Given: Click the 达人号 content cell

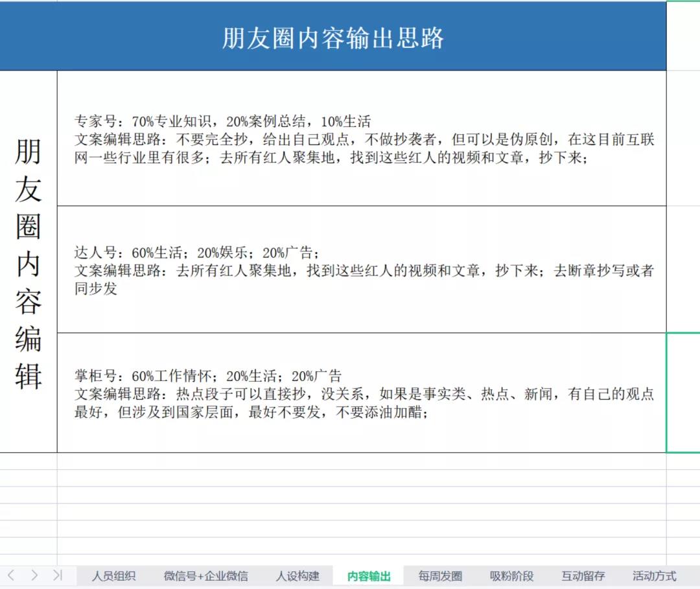Looking at the screenshot, I should click(362, 270).
